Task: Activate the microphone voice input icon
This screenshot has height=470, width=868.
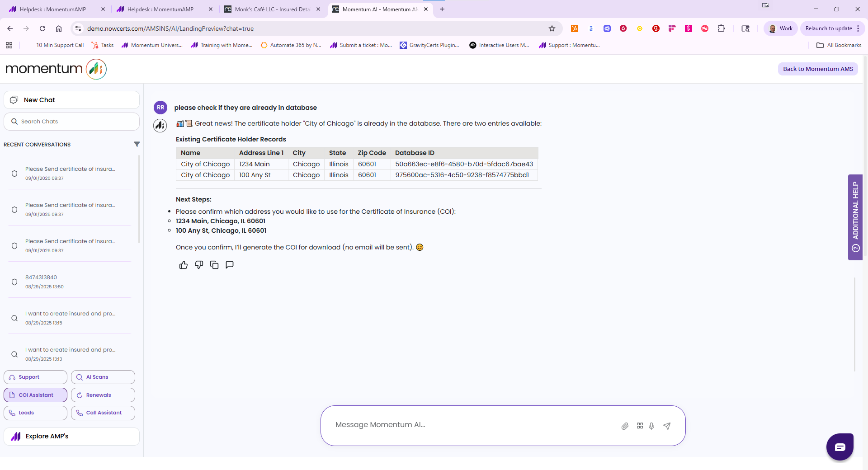Action: [x=651, y=426]
